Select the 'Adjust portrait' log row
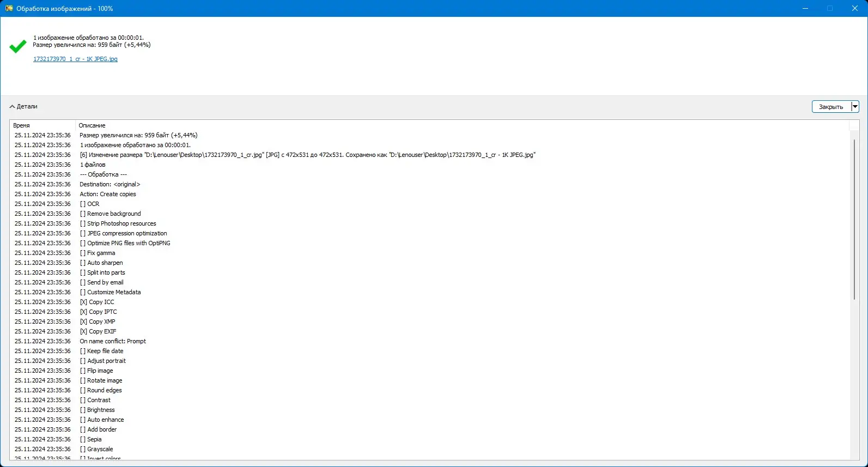The height and width of the screenshot is (467, 868). pos(430,361)
